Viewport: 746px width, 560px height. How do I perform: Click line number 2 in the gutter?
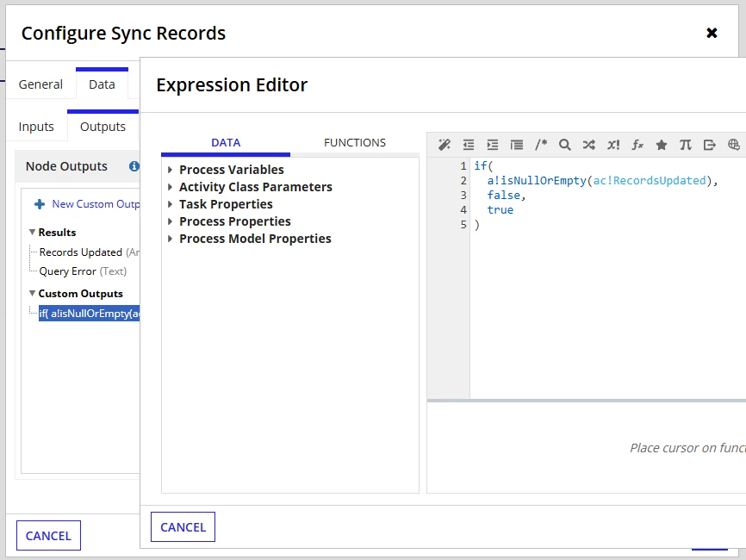click(463, 180)
